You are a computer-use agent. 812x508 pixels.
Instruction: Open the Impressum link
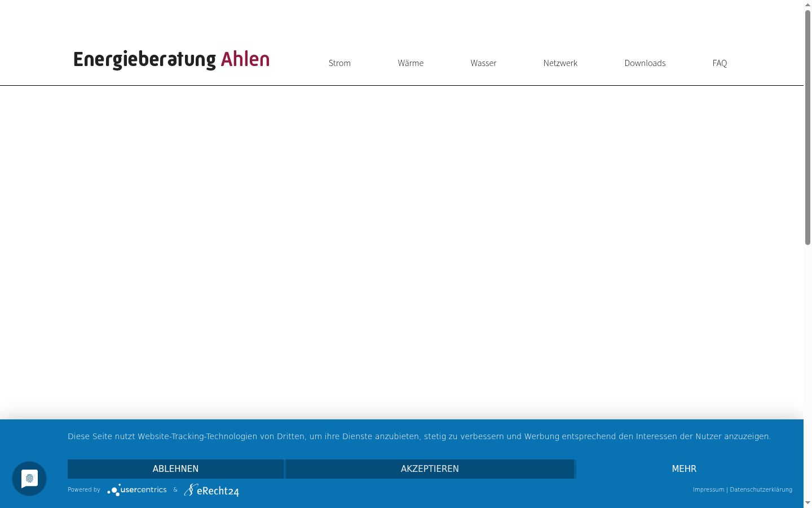coord(708,490)
